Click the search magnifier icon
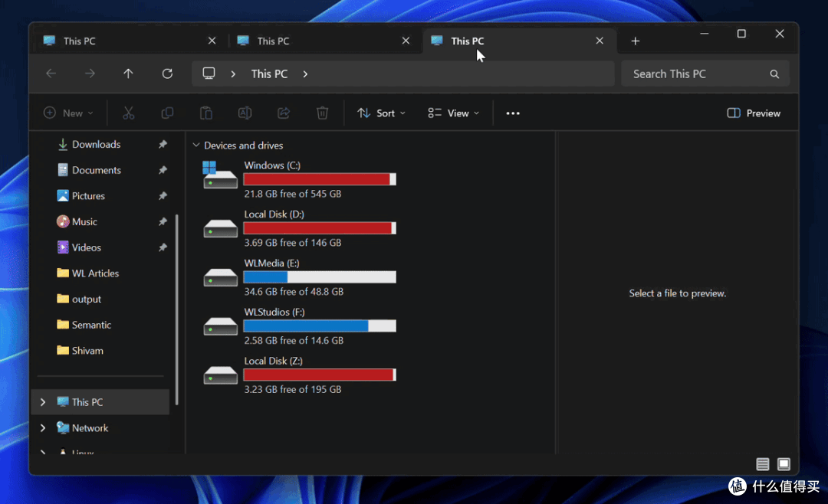Screen dimensions: 828x504 [x=774, y=74]
